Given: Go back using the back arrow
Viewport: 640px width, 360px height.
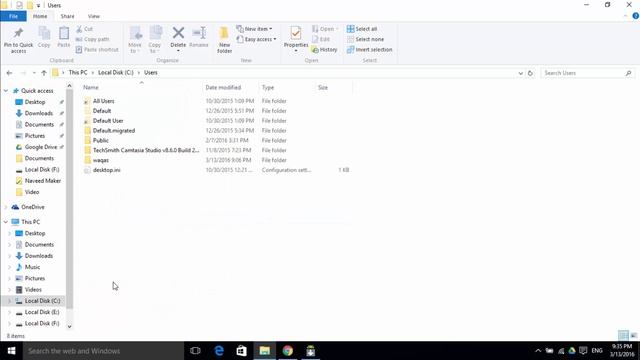Looking at the screenshot, I should (x=9, y=73).
